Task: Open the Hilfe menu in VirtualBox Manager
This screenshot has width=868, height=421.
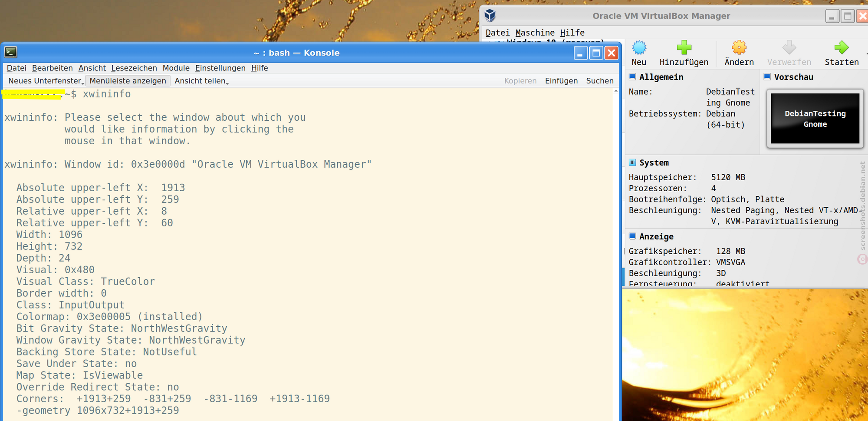Action: (x=572, y=33)
